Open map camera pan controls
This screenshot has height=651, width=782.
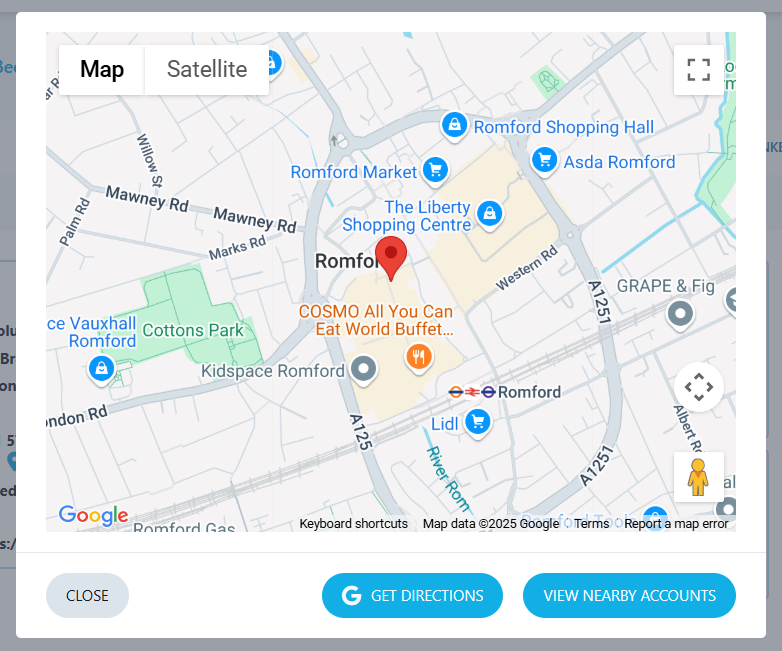click(699, 387)
